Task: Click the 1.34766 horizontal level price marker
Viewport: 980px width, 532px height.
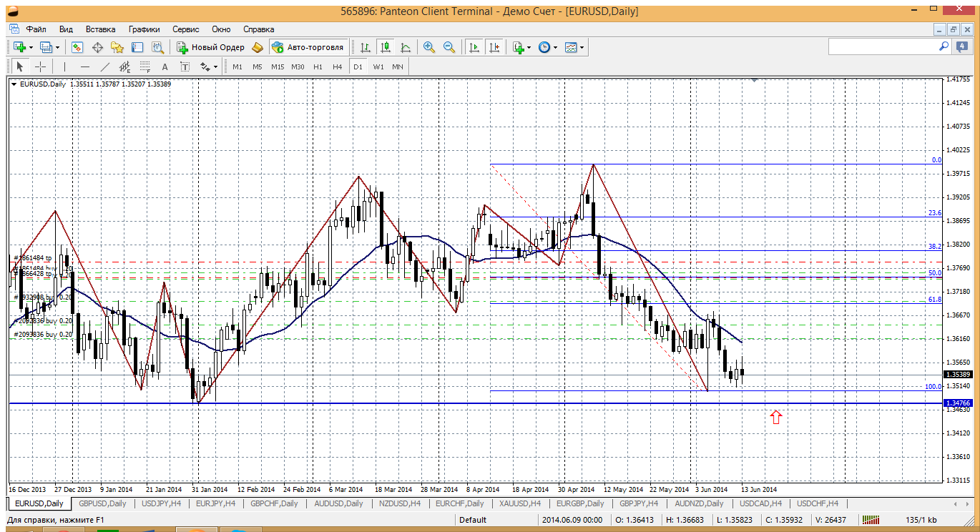Action: (x=958, y=403)
